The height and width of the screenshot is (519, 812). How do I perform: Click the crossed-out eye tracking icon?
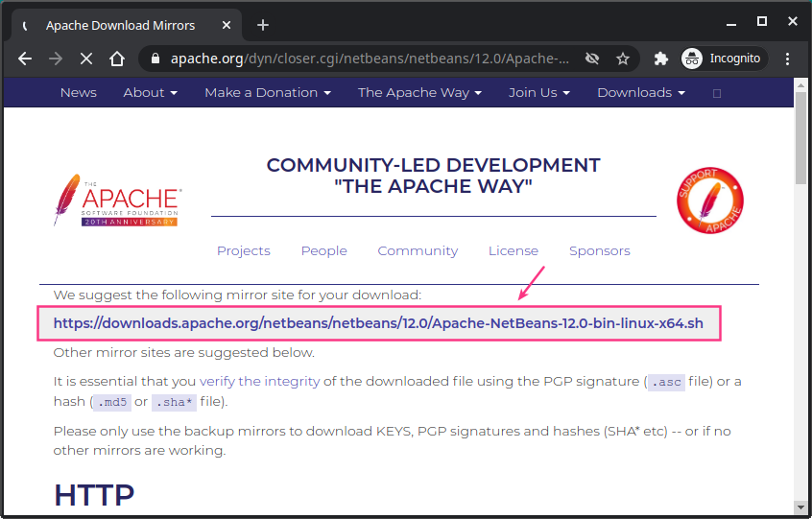592,59
